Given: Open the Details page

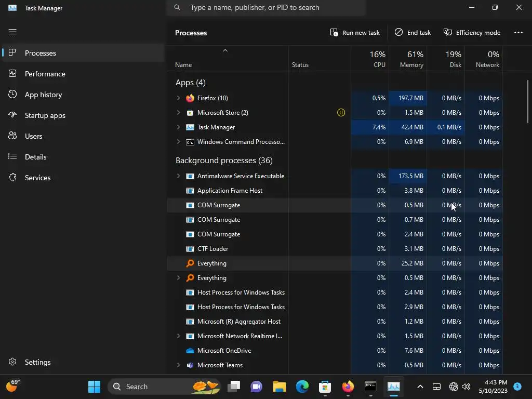Looking at the screenshot, I should pos(83,157).
